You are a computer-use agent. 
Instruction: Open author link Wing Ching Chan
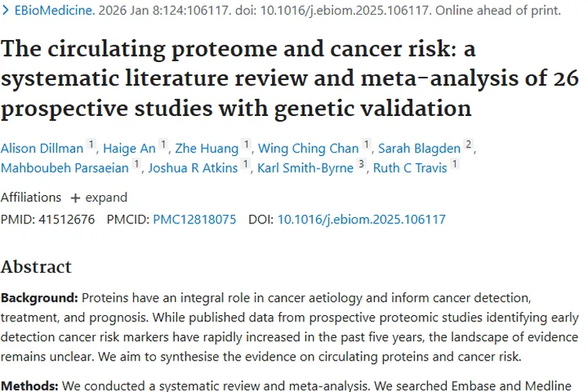point(308,147)
